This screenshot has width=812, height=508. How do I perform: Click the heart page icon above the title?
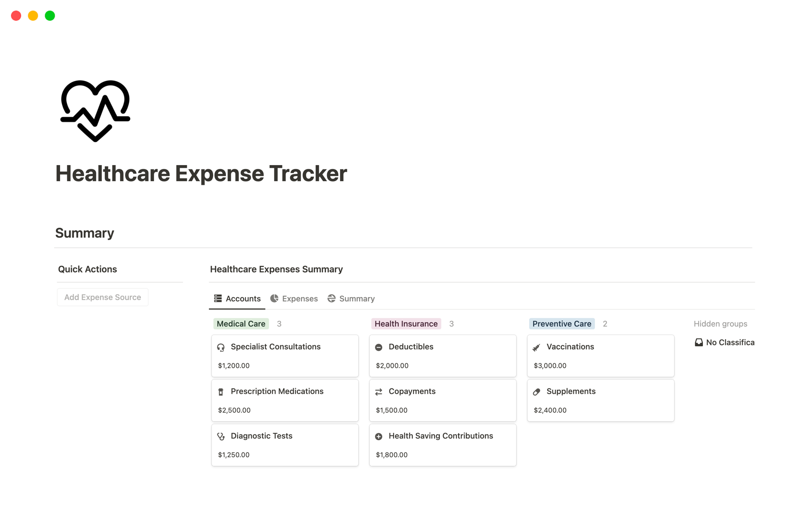pyautogui.click(x=95, y=110)
